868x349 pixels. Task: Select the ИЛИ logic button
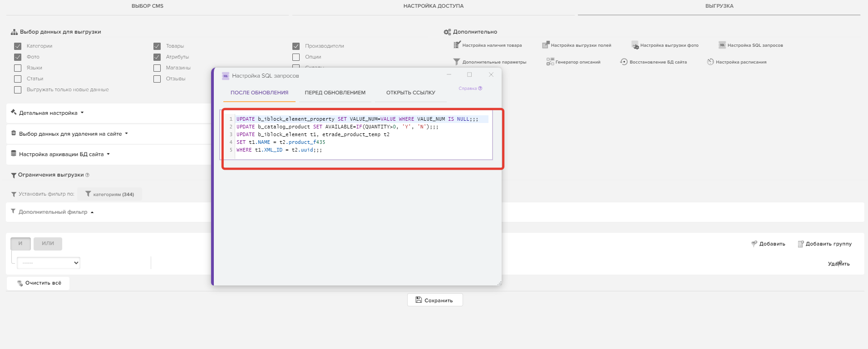pyautogui.click(x=48, y=244)
